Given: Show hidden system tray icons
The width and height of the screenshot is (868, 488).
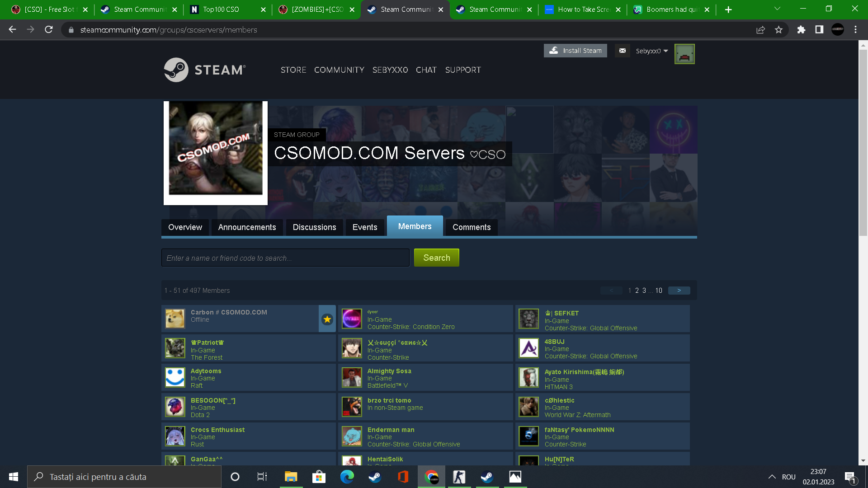Looking at the screenshot, I should click(772, 477).
